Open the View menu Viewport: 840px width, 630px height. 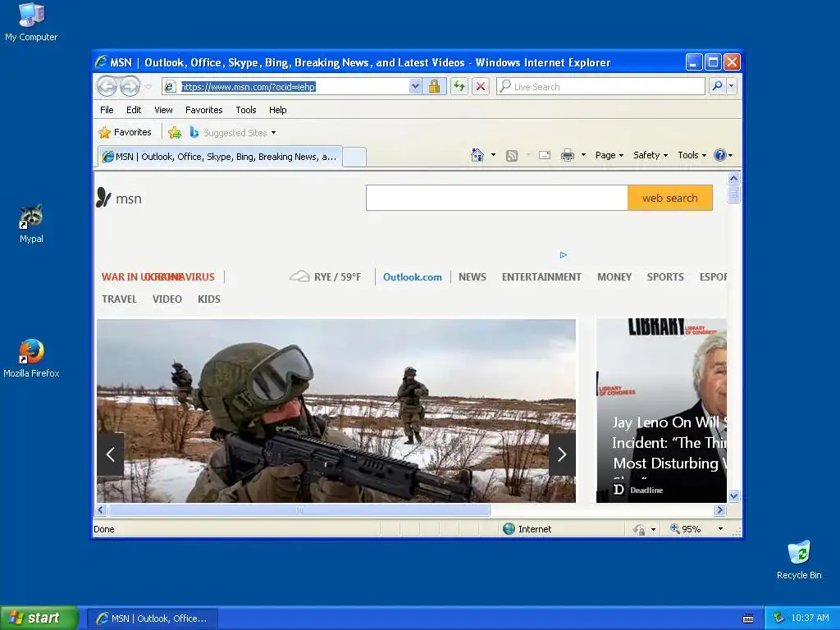(x=163, y=110)
